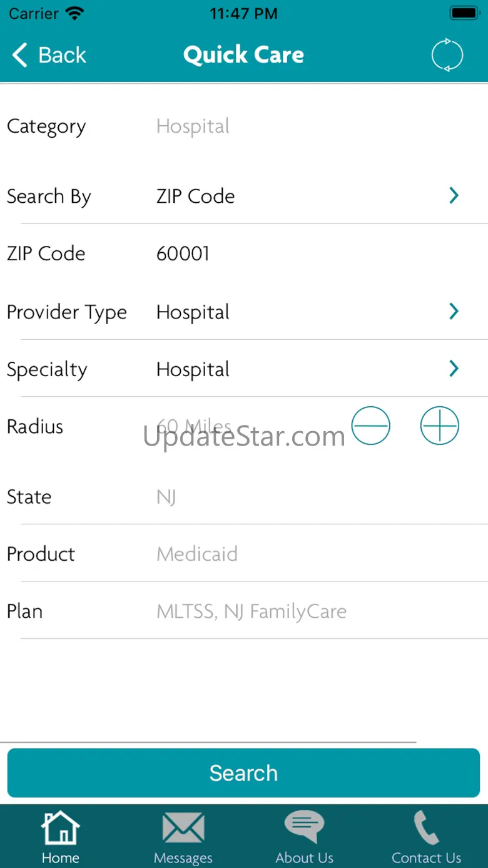Open the Messages envelope tab
Screen dimensions: 488x868
[183, 837]
